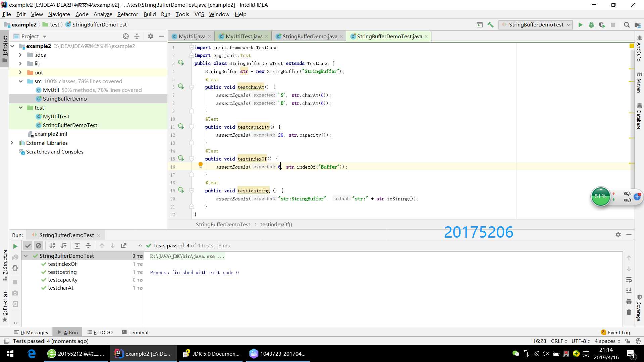Click run gutter icon beside testcapacity
Screen dimensions: 644x362
click(181, 127)
